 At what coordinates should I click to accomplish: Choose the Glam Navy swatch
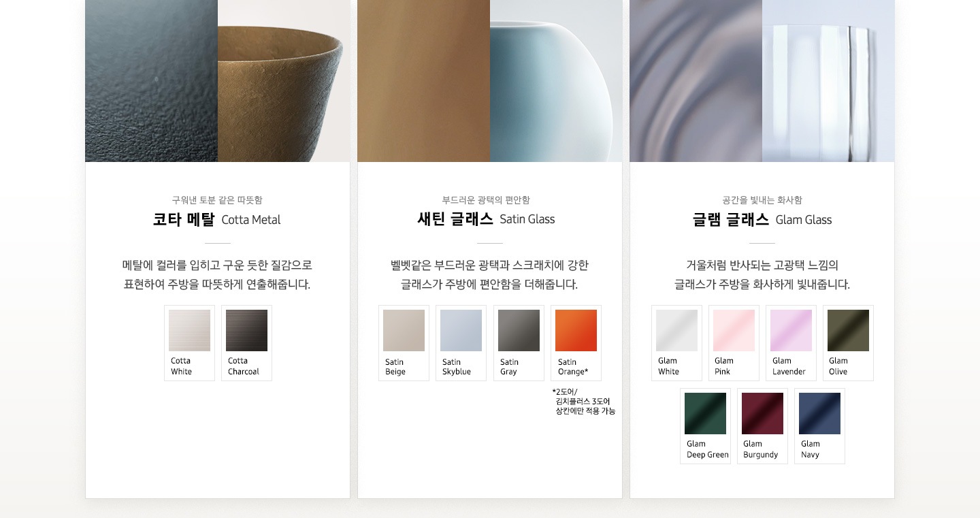click(x=819, y=426)
